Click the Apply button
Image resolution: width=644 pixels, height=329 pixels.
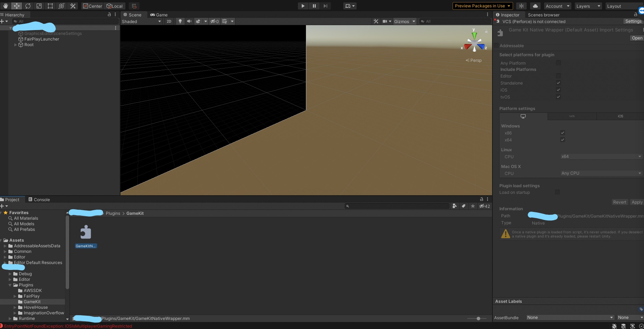click(637, 202)
